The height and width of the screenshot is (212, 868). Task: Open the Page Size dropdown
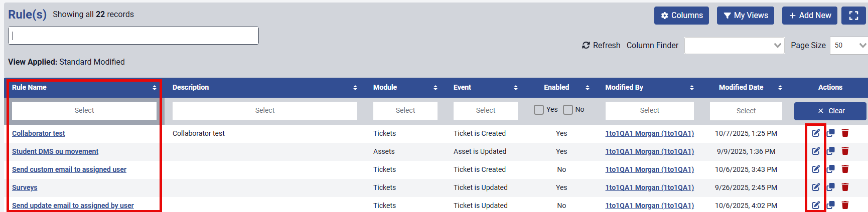click(x=849, y=46)
